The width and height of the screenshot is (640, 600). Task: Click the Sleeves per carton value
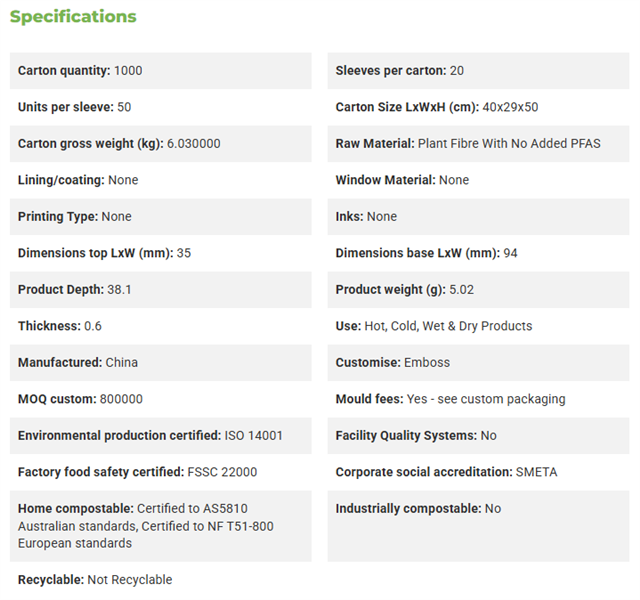point(456,71)
